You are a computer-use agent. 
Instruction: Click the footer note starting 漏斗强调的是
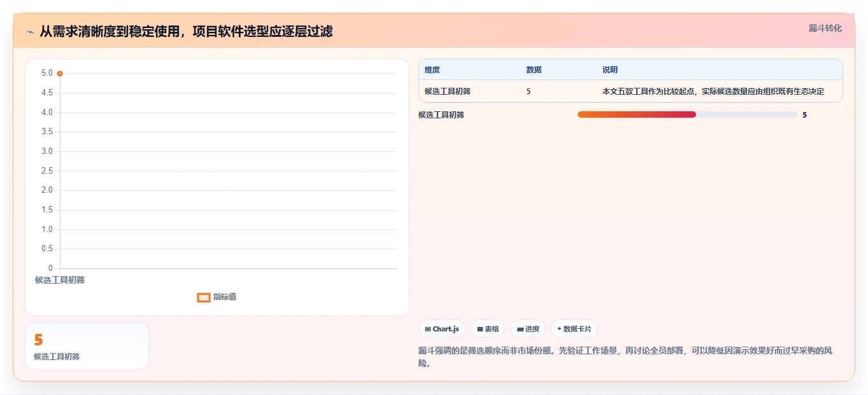(x=626, y=357)
